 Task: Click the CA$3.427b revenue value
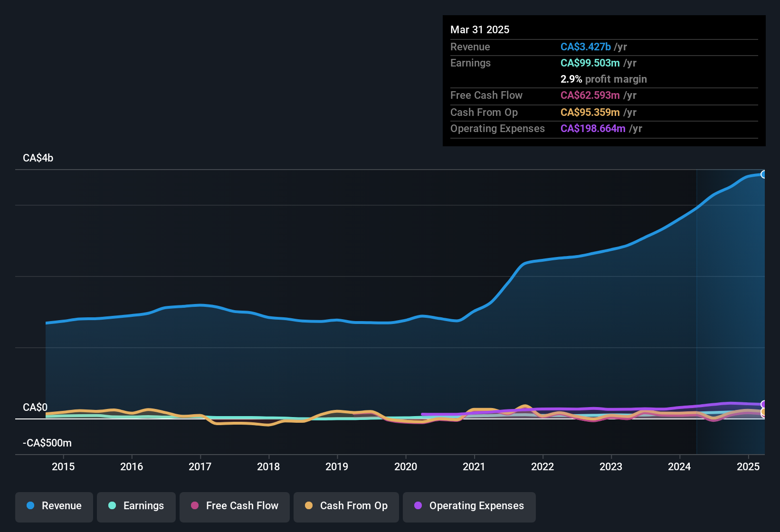(586, 47)
